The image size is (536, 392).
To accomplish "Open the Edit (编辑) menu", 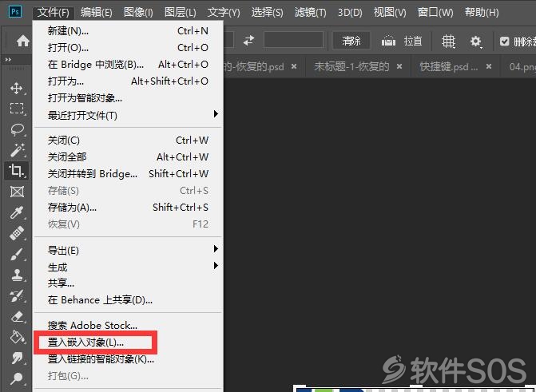I will pos(96,12).
